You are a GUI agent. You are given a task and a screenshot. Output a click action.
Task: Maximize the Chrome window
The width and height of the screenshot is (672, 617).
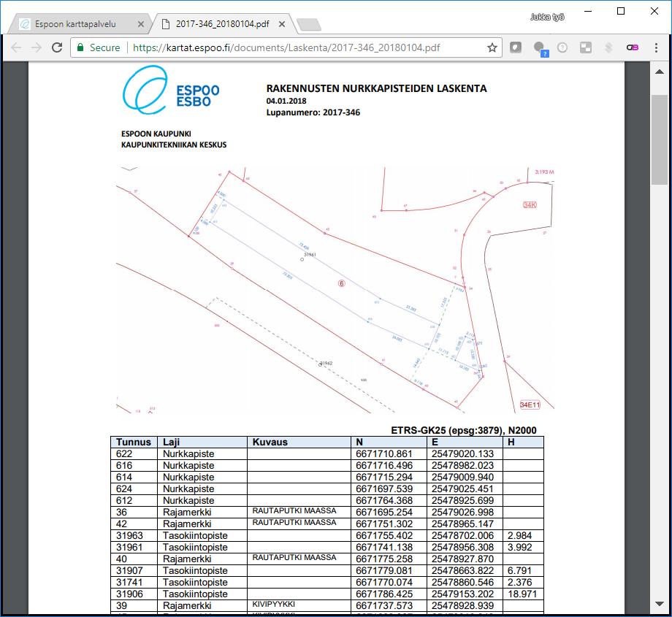pos(621,12)
